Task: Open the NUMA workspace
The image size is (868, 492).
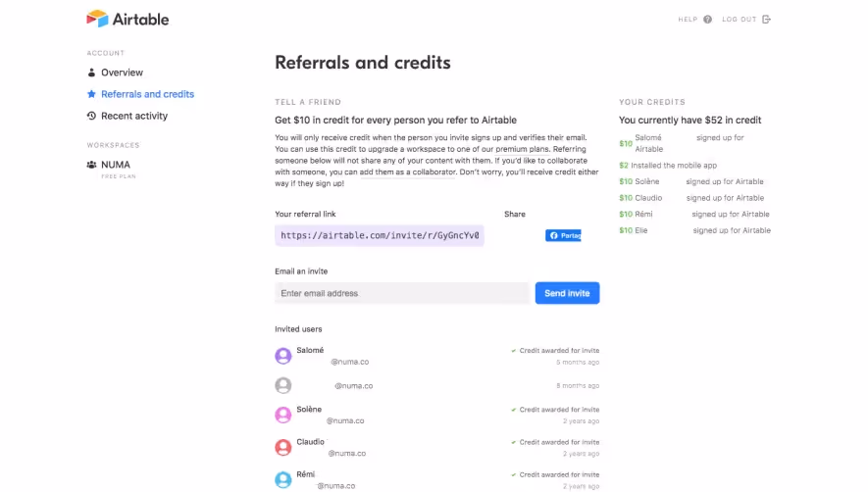Action: (x=116, y=165)
